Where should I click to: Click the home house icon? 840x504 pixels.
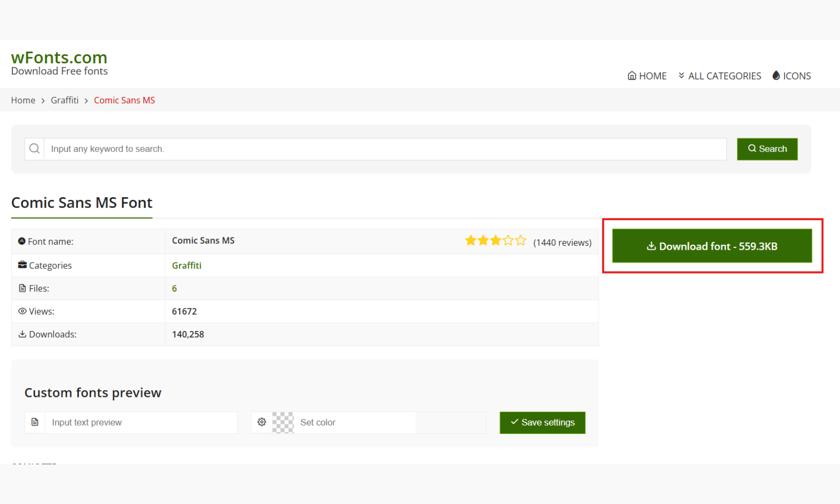click(632, 76)
